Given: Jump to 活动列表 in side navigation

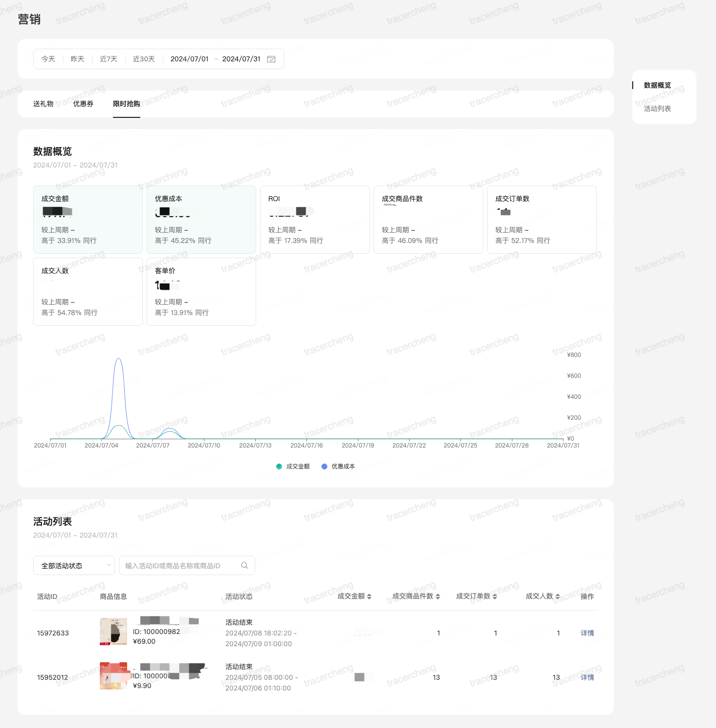Looking at the screenshot, I should pyautogui.click(x=657, y=109).
